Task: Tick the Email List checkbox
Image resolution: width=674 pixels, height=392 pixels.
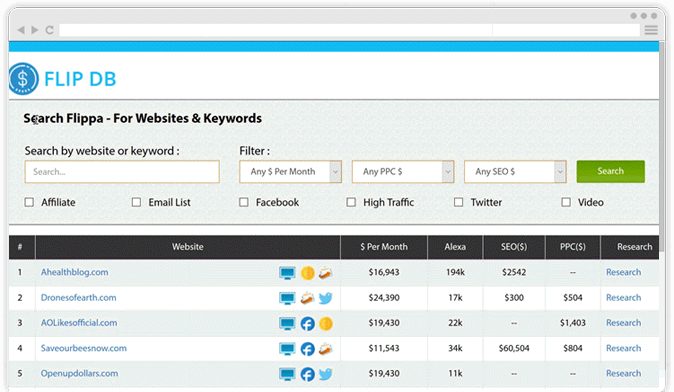Action: click(x=136, y=202)
